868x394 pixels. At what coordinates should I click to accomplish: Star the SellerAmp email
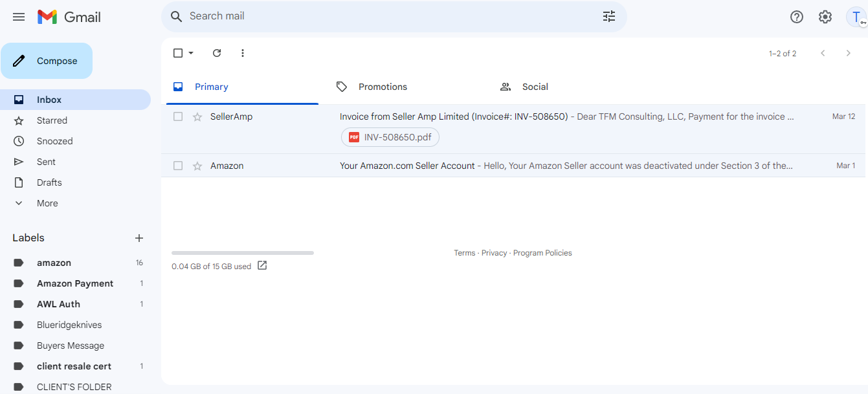point(197,116)
